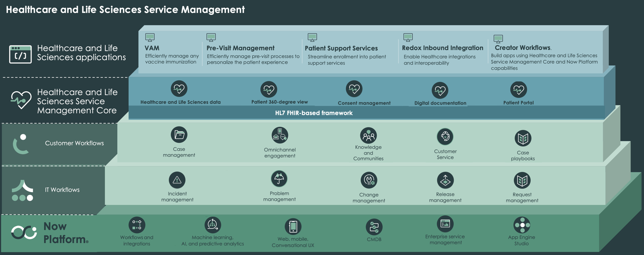
Task: Click the CMDB icon
Action: pos(374,227)
